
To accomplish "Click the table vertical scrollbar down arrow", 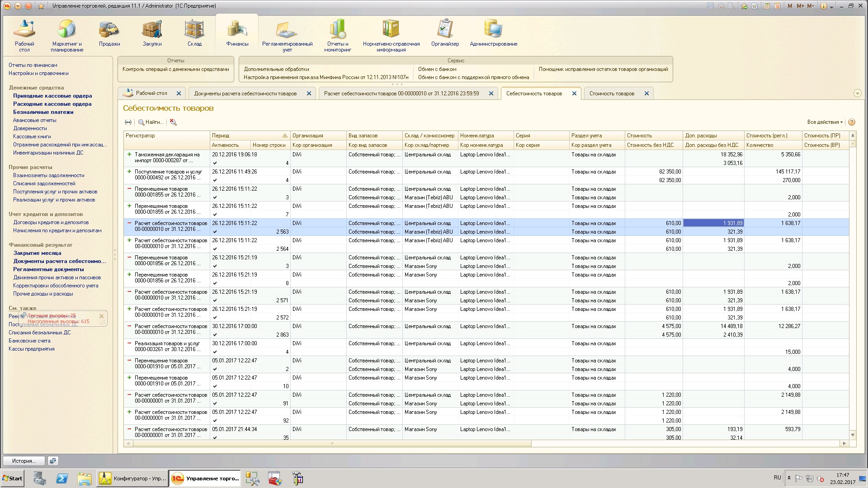I will [x=853, y=435].
